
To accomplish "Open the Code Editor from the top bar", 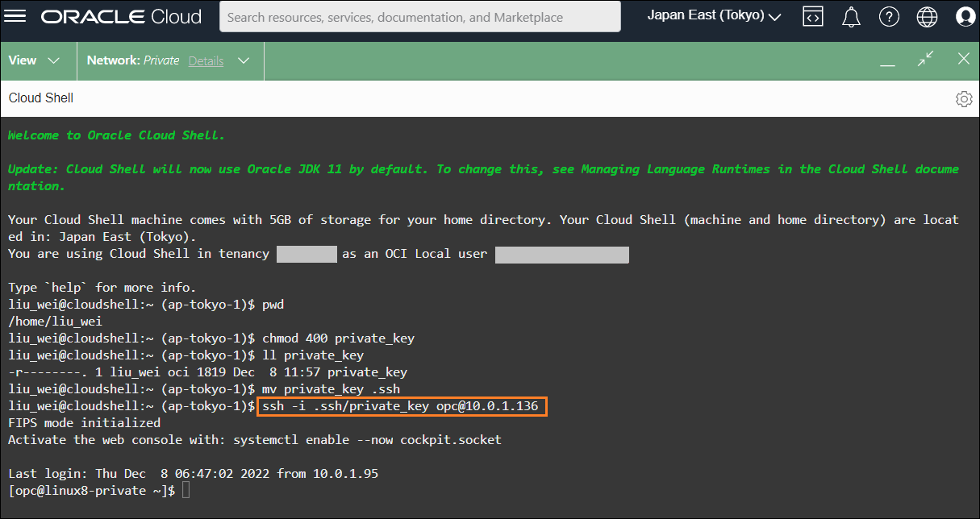I will (x=813, y=15).
